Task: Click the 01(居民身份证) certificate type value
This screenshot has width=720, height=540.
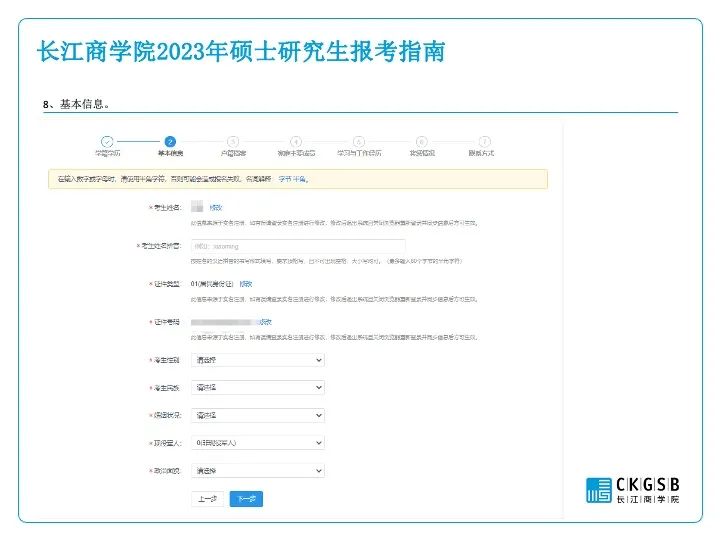Action: click(x=212, y=284)
